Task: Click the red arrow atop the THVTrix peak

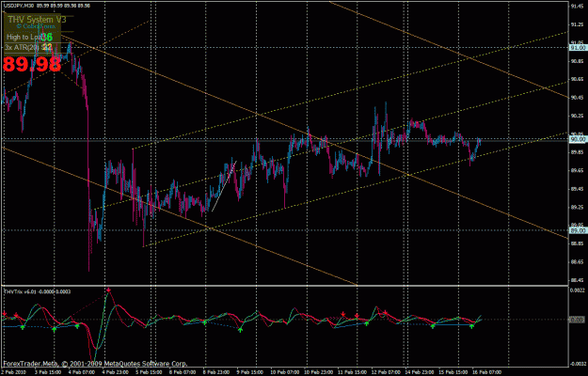Action: 108,290
